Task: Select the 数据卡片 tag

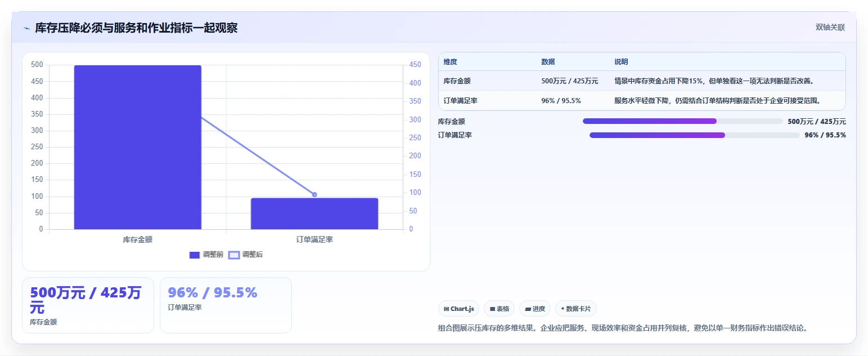Action: pos(576,309)
